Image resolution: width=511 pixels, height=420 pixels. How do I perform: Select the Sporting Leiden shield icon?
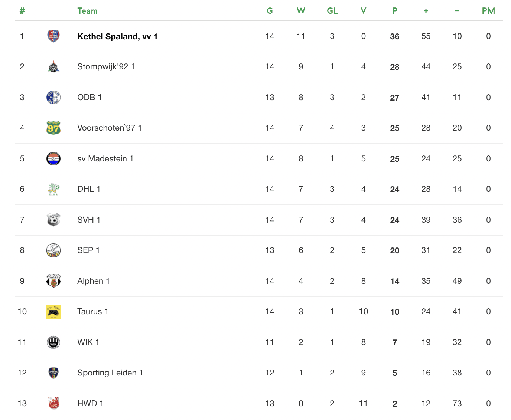coord(53,373)
